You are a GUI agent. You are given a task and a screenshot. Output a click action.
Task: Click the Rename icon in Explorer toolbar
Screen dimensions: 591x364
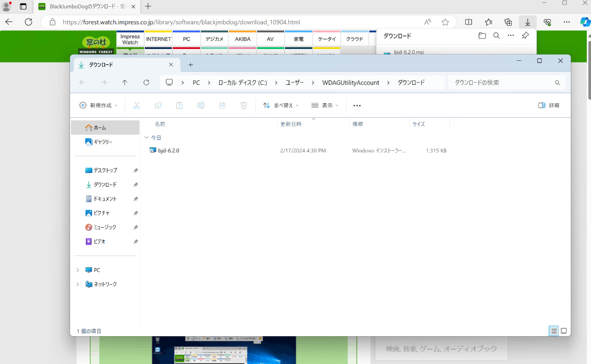point(201,106)
